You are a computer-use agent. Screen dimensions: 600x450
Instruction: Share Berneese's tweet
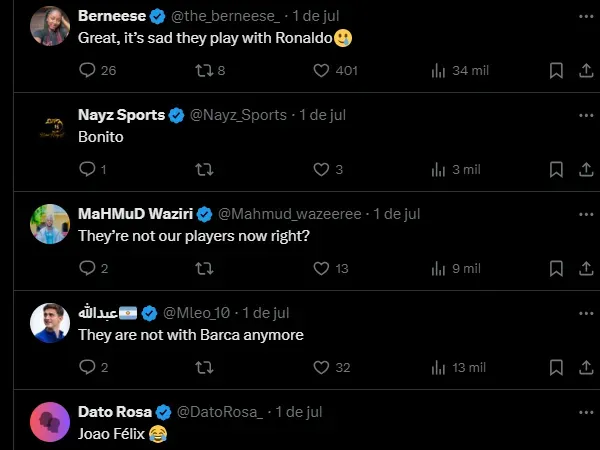click(584, 71)
